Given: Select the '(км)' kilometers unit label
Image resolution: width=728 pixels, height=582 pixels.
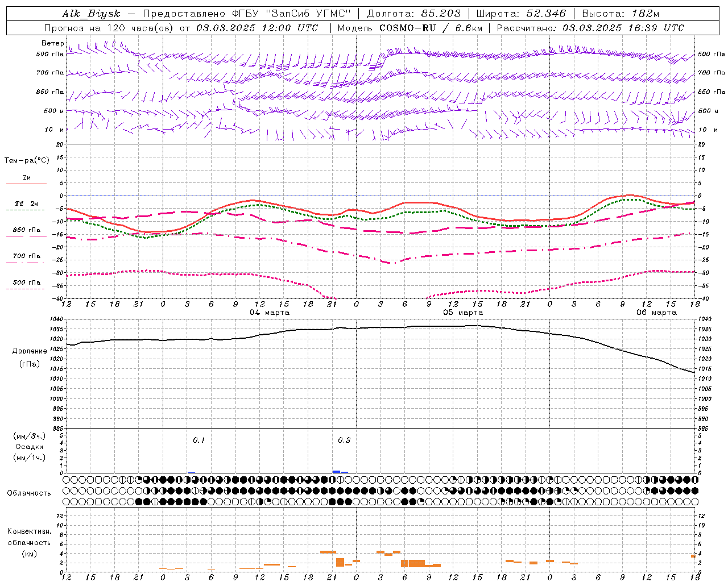Looking at the screenshot, I should click(x=30, y=554).
